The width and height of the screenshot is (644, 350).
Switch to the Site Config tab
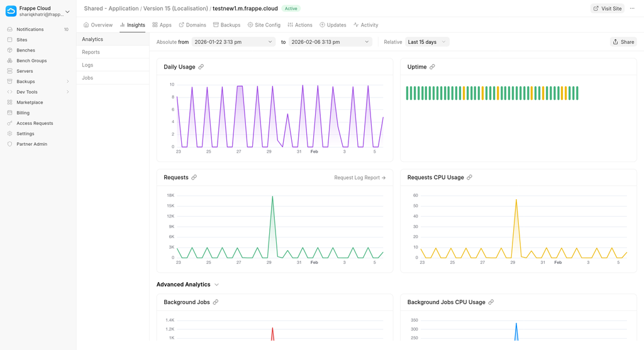click(x=264, y=25)
